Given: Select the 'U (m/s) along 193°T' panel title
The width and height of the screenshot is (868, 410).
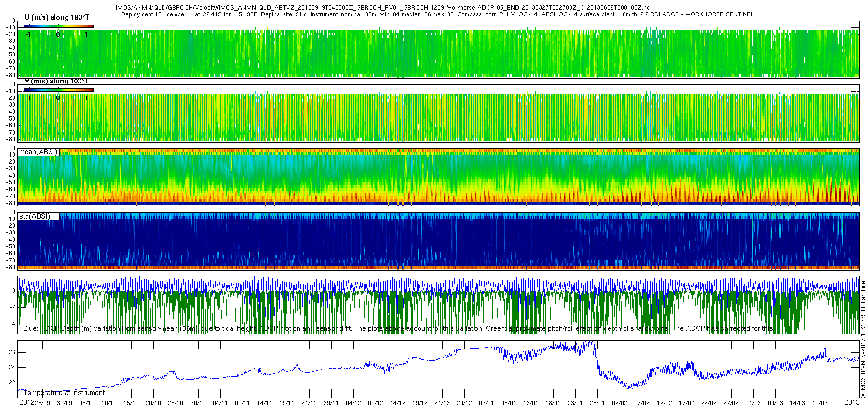Looking at the screenshot, I should (x=56, y=17).
